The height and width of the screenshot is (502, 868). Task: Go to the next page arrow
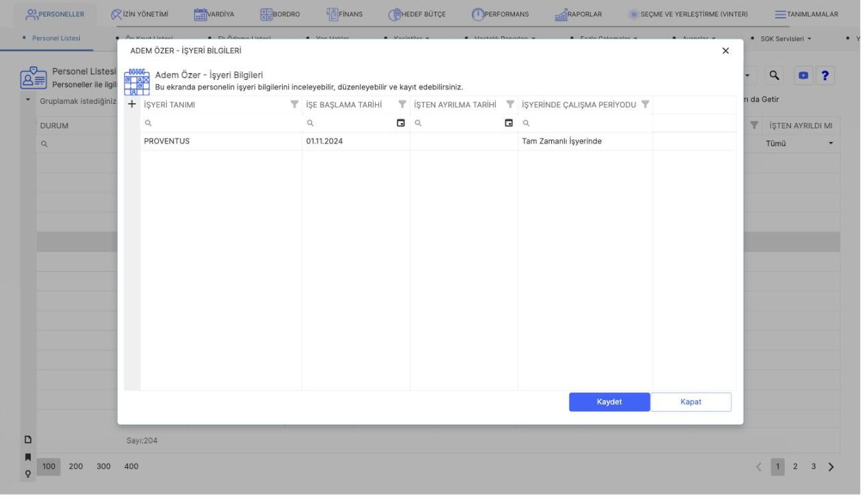click(x=831, y=466)
